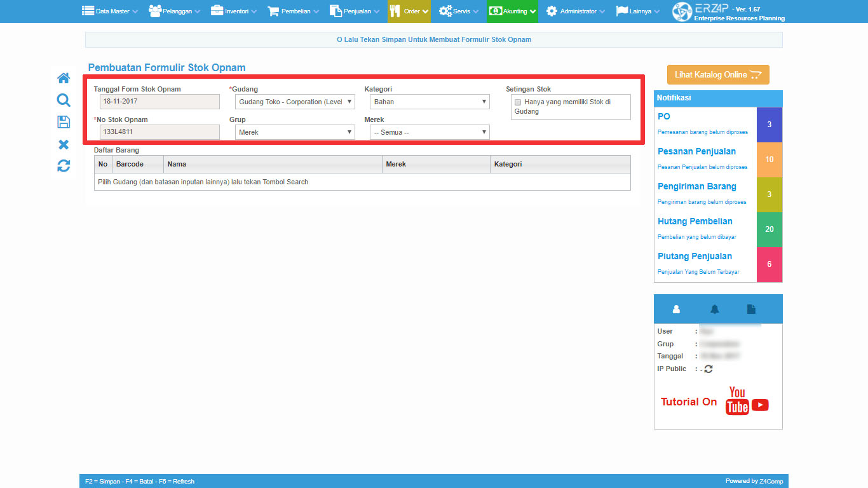Open the Akunting menu
Image resolution: width=868 pixels, height=488 pixels.
[x=512, y=11]
